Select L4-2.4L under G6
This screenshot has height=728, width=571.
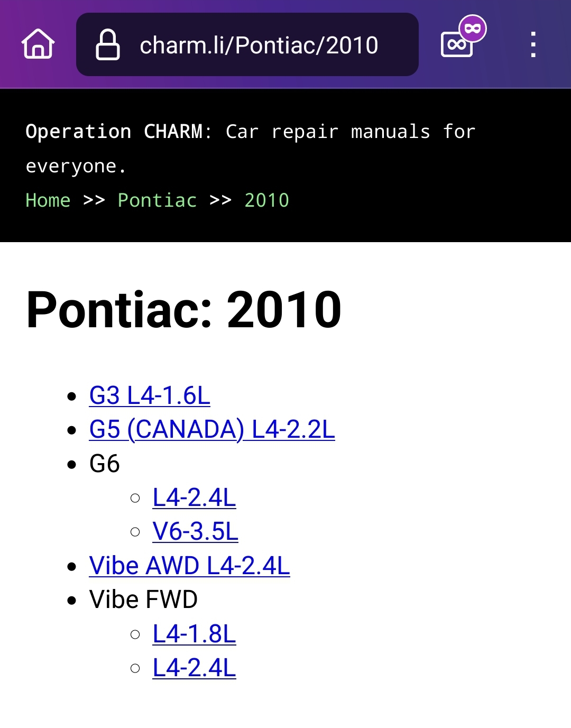pyautogui.click(x=194, y=497)
